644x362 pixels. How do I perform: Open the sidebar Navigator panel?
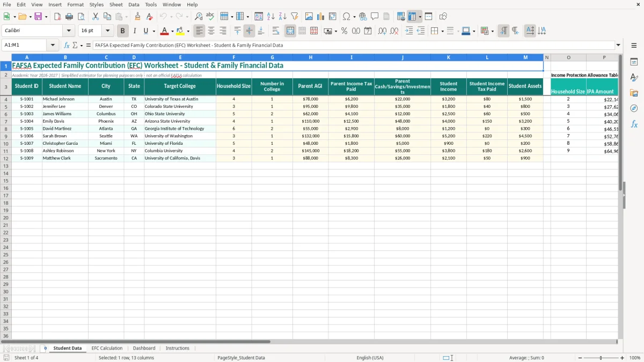coord(634,108)
